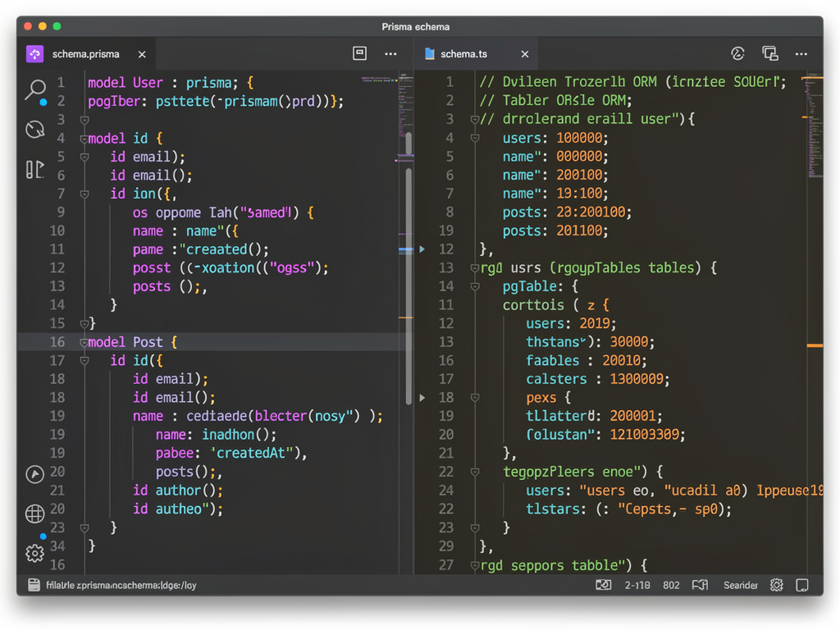The width and height of the screenshot is (840, 630).
Task: Open the right editor's more actions ellipsis
Action: click(x=801, y=54)
